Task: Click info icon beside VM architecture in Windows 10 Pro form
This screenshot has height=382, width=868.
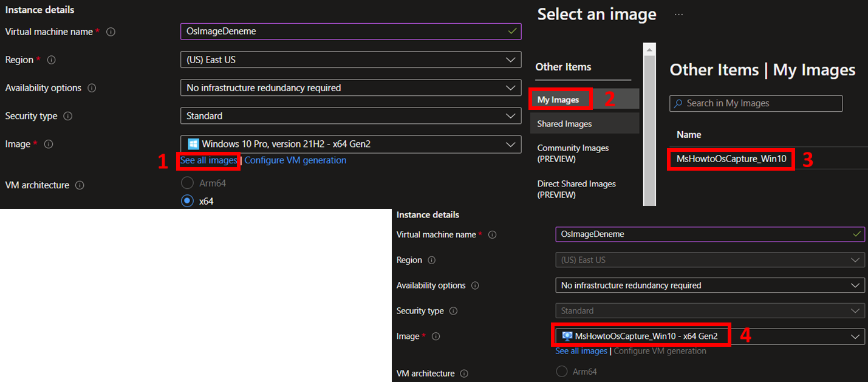Action: [80, 185]
